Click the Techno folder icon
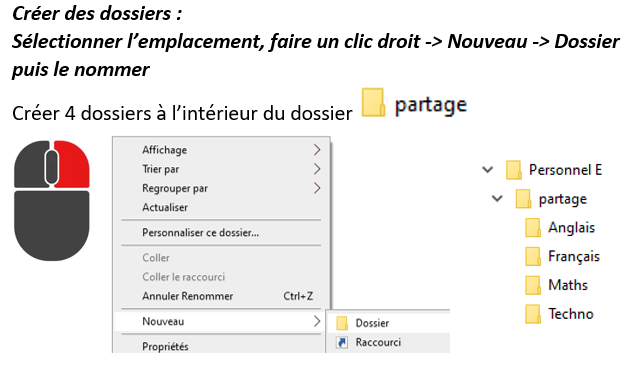Image resolution: width=633 pixels, height=366 pixels. (x=532, y=314)
